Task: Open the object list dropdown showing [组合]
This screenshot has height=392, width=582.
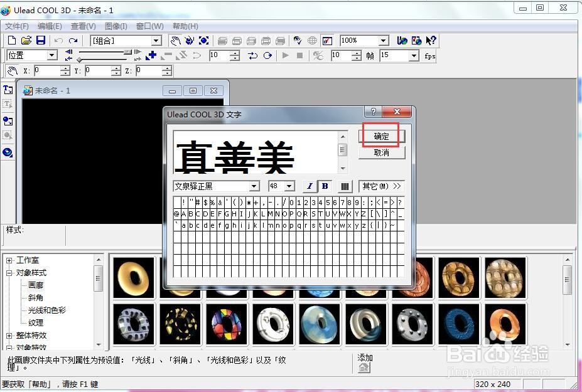Action: 156,40
